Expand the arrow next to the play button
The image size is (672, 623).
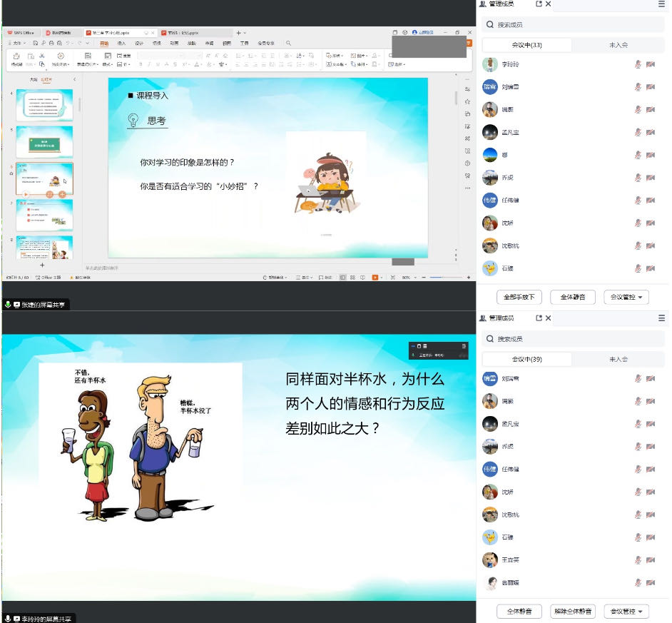tap(382, 277)
